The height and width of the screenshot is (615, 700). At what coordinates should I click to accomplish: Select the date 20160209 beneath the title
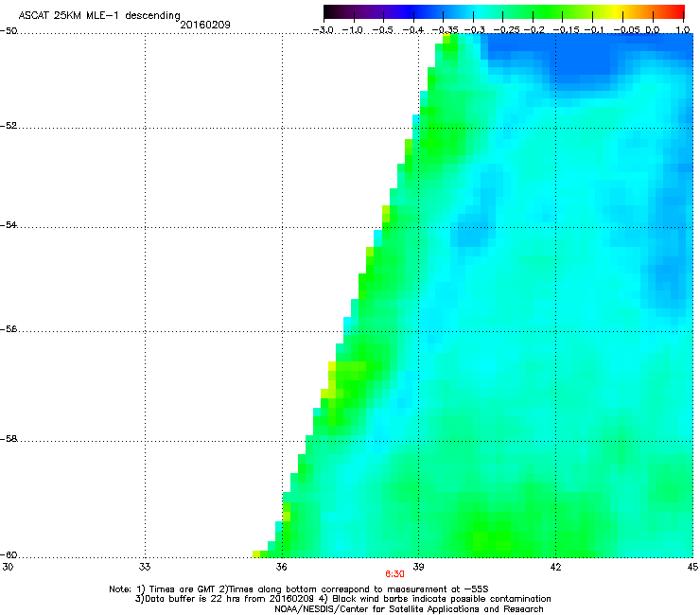coord(205,25)
